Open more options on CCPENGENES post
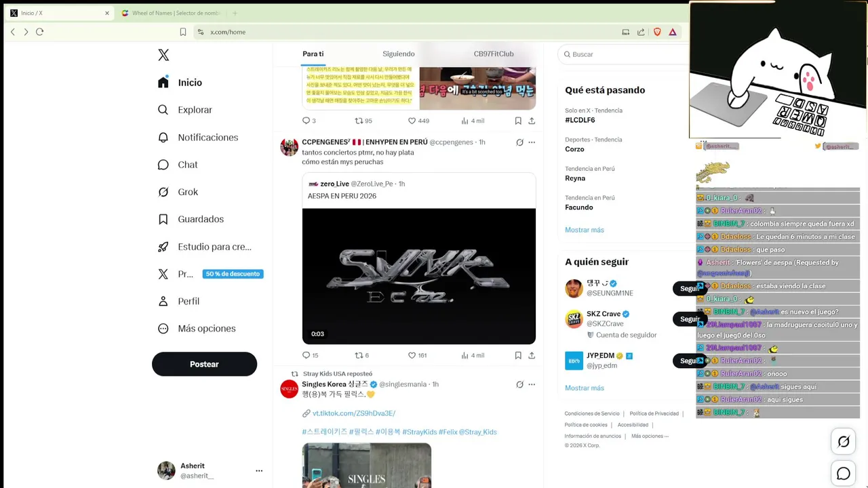The width and height of the screenshot is (868, 488). click(x=532, y=142)
